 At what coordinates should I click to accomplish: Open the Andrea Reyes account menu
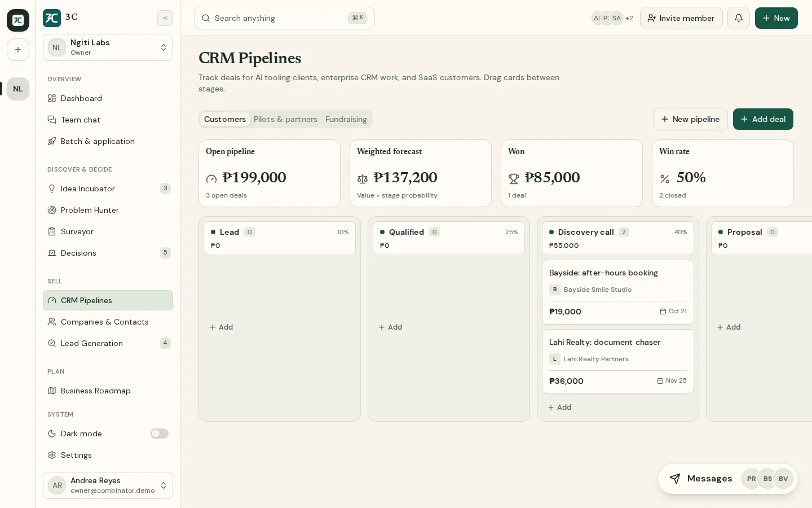[x=108, y=485]
